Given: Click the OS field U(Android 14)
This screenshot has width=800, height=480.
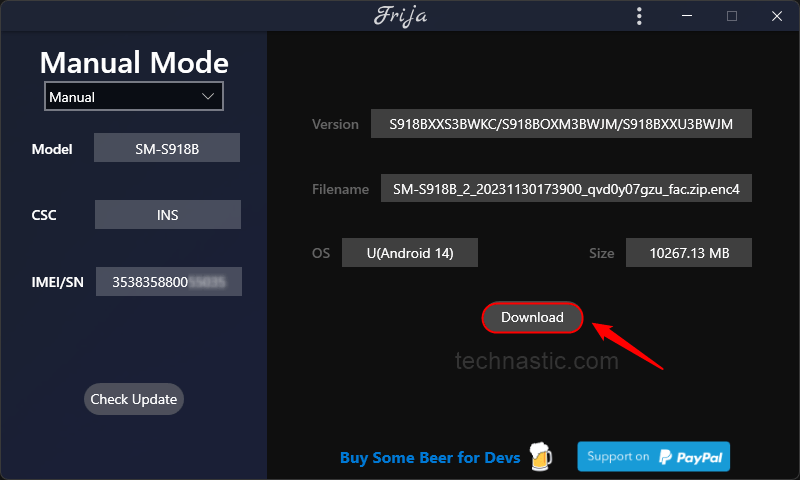Looking at the screenshot, I should coord(410,252).
